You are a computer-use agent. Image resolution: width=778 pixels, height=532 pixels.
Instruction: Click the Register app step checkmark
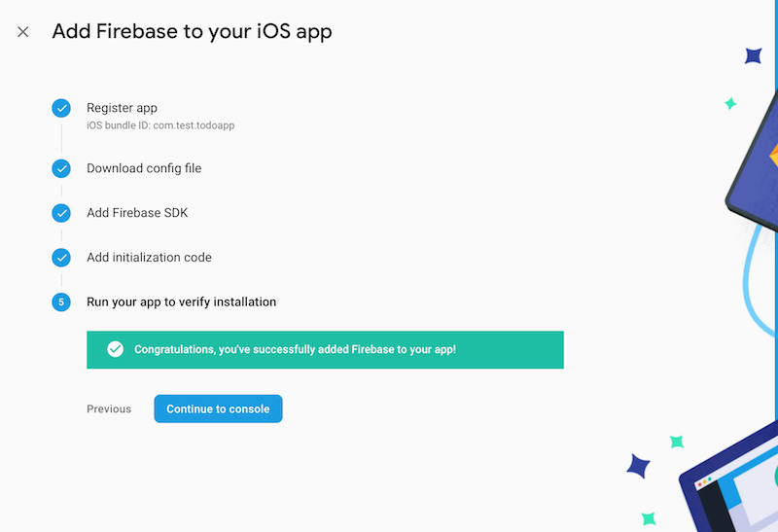[x=61, y=108]
